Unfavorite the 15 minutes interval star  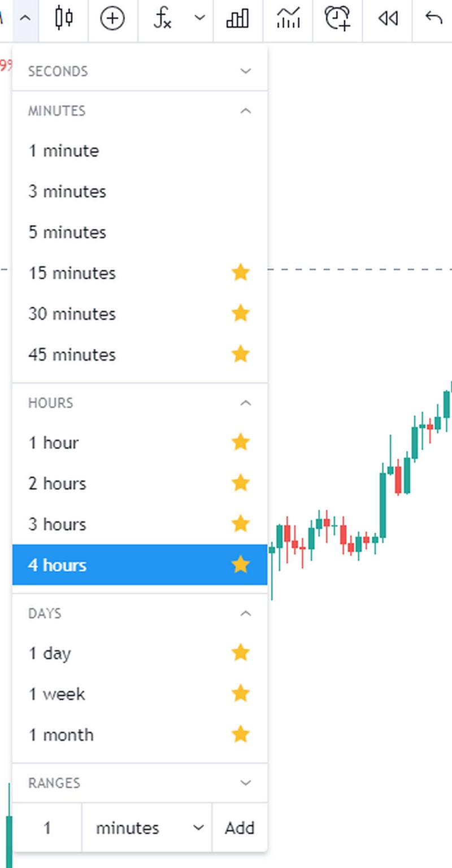click(x=241, y=273)
